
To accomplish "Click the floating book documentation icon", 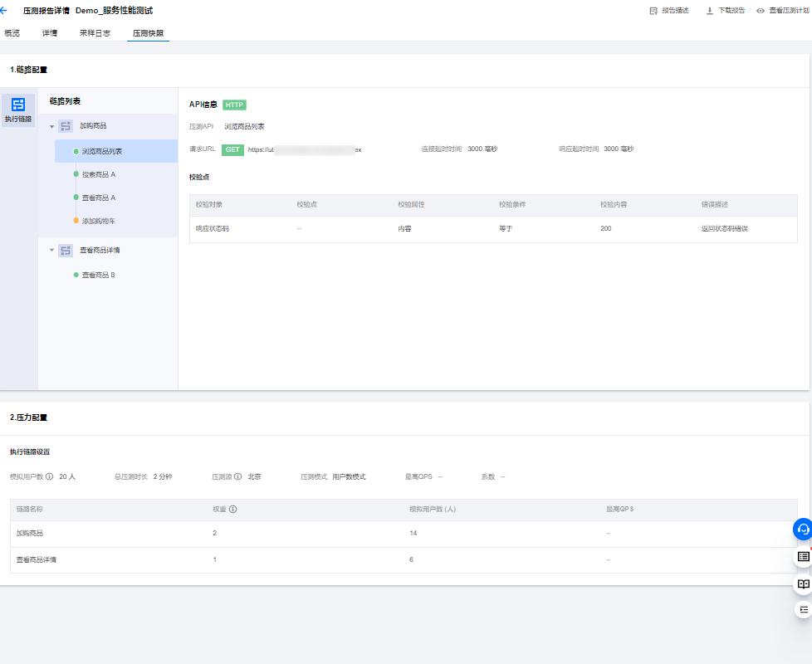I will (803, 584).
